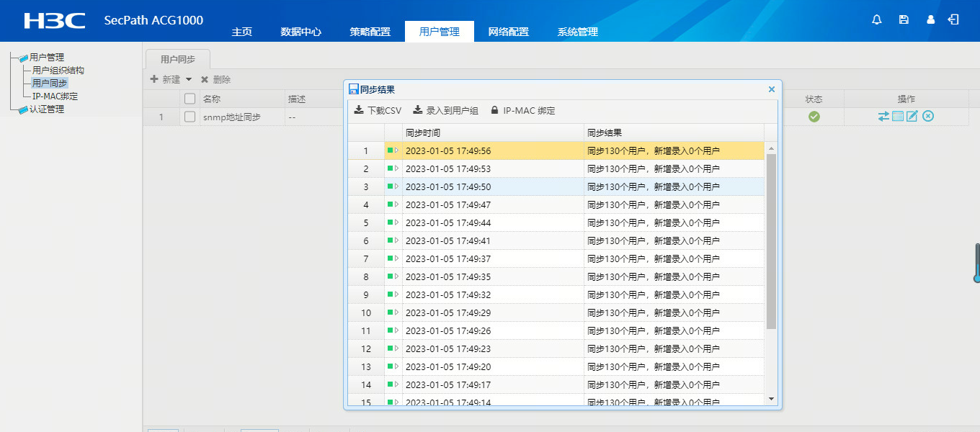Click green status check icon for snmp地址同步
980x432 pixels.
pos(814,117)
